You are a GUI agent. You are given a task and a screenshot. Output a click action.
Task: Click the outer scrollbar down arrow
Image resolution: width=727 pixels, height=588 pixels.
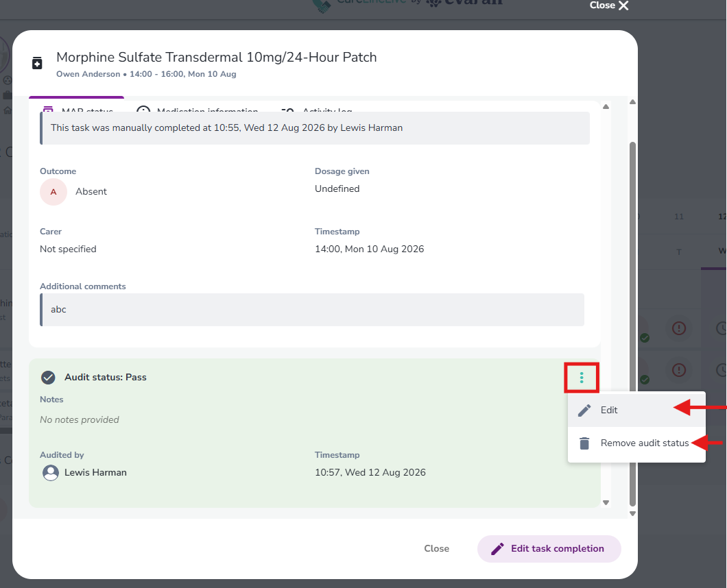pos(632,513)
